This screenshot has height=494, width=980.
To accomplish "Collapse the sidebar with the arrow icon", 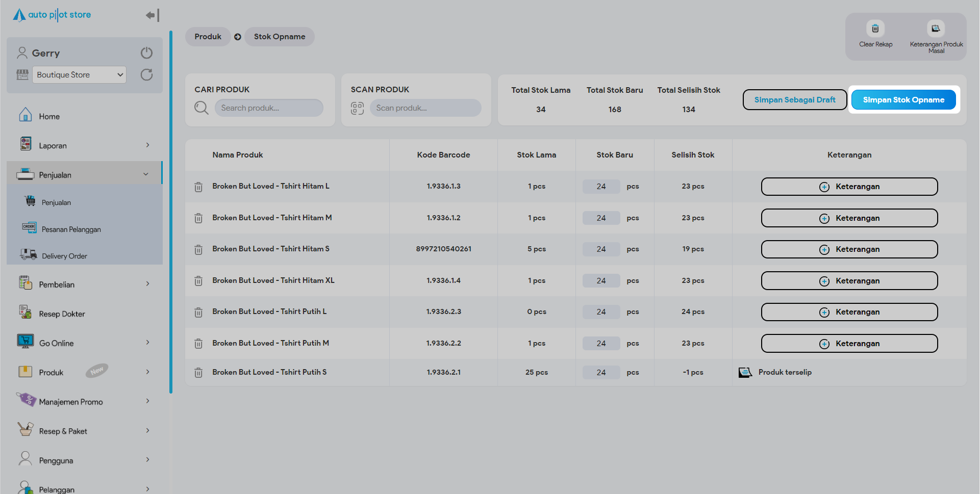I will pos(152,15).
